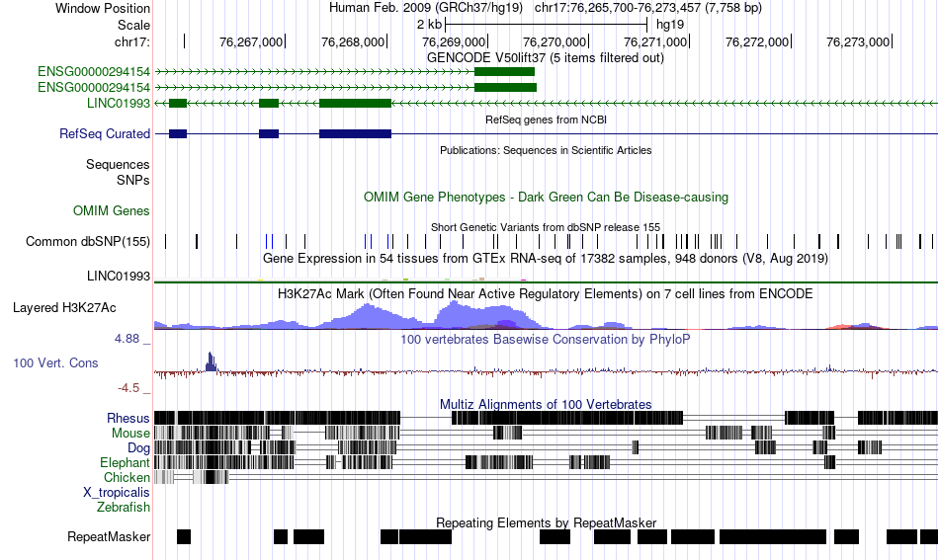Click the Scale track label
Viewport: 939px width, 560px height.
coord(133,25)
